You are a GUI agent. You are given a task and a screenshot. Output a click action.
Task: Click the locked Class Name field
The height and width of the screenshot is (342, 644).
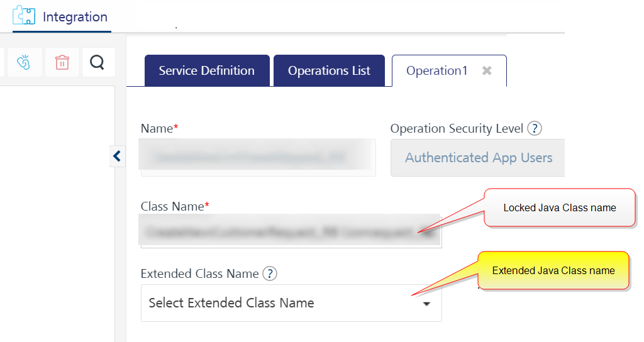291,231
